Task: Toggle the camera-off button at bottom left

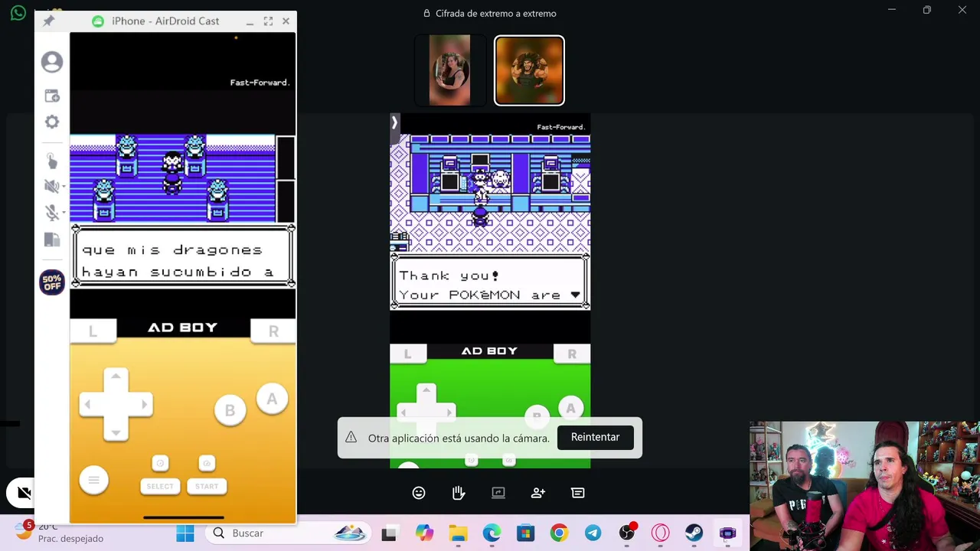Action: (x=22, y=493)
